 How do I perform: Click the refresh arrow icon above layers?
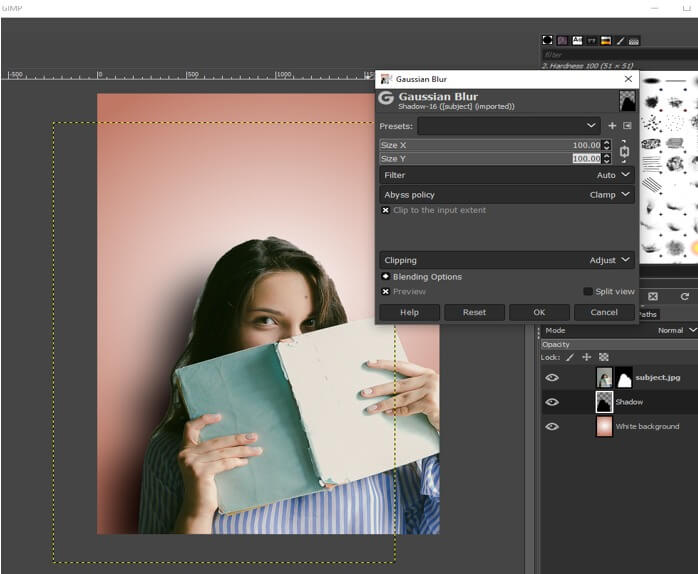(x=684, y=296)
